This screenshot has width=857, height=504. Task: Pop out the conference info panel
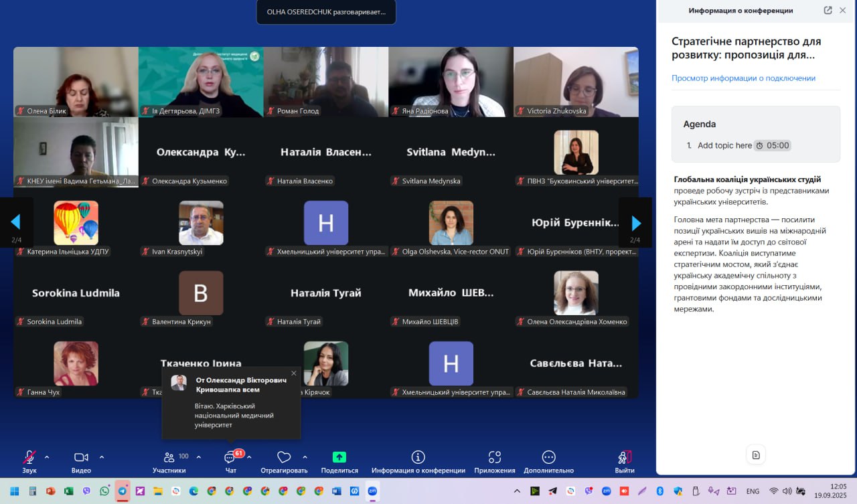[x=828, y=10]
